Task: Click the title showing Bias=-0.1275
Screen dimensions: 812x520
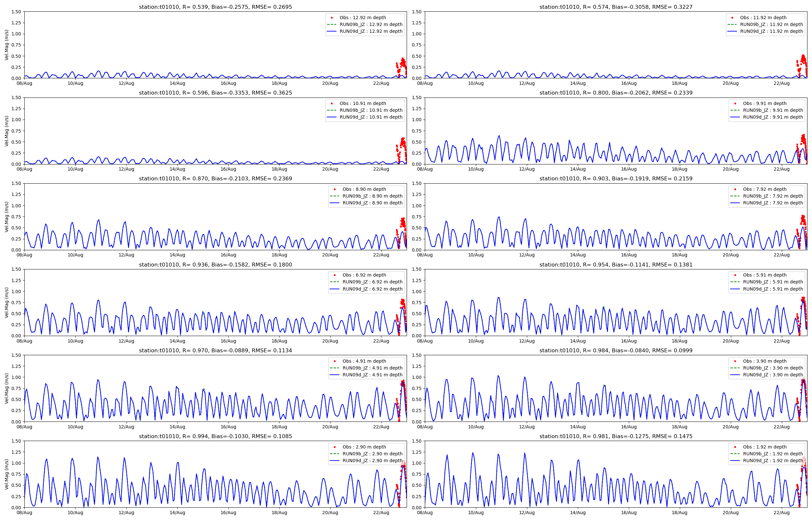Action: (616, 436)
